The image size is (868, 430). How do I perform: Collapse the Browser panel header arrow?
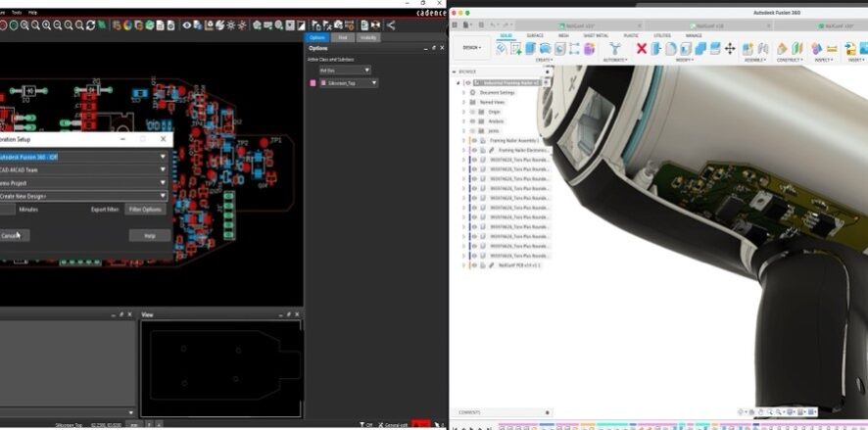pyautogui.click(x=455, y=72)
